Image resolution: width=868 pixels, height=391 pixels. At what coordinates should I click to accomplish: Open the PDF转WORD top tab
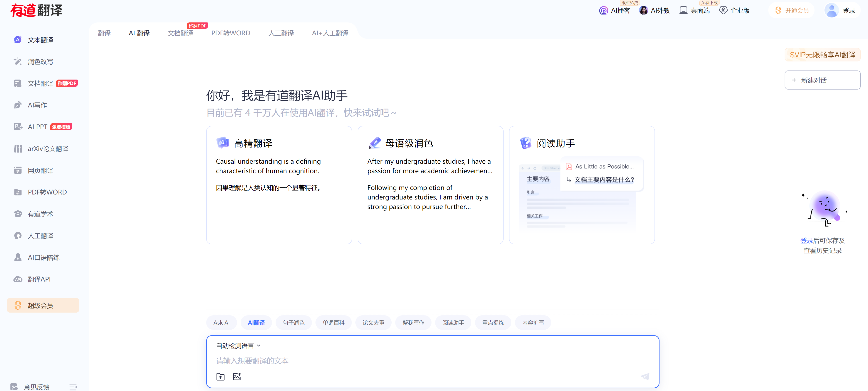click(230, 33)
